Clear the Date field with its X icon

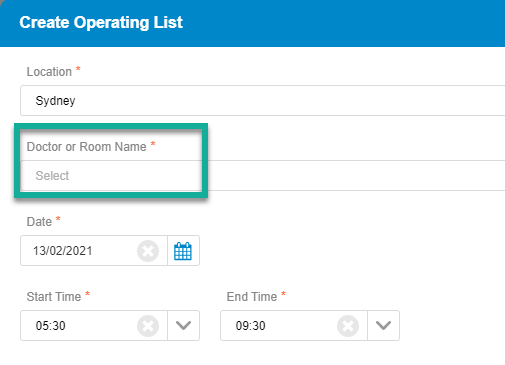pos(148,251)
